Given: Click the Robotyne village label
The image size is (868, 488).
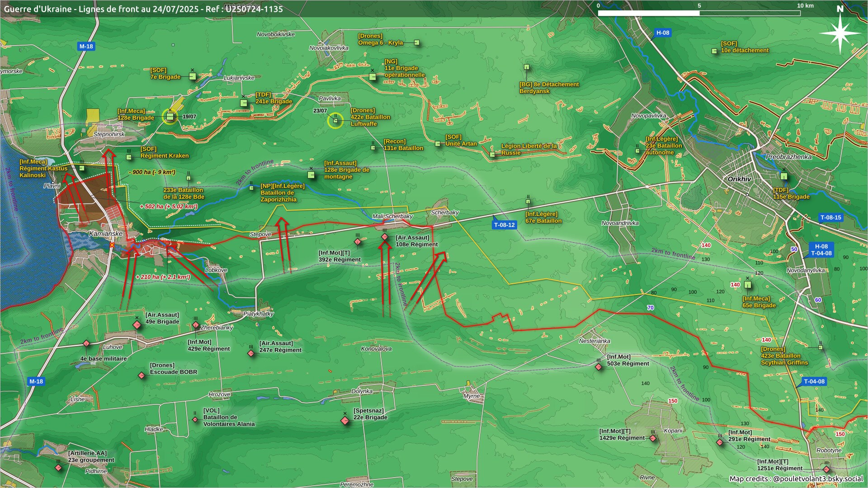Looking at the screenshot, I should coord(829,450).
